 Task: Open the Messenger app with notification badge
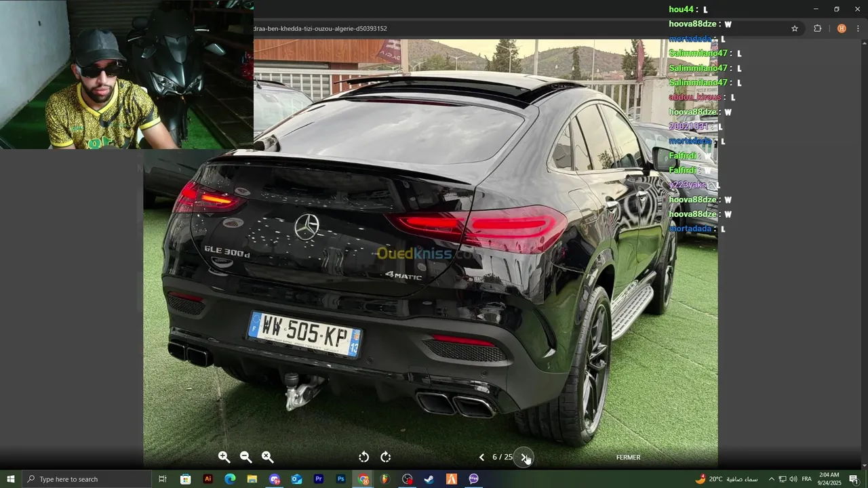click(275, 479)
